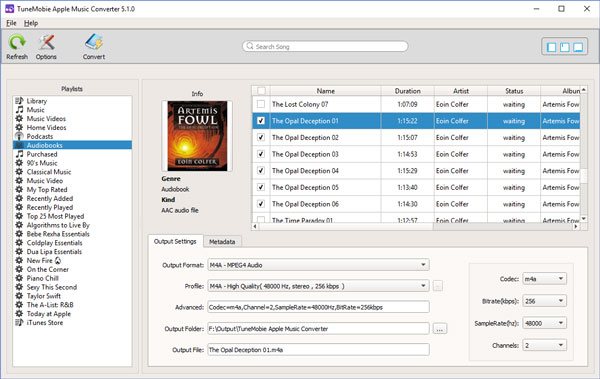Uncheck The Opal Deception 05 checkbox
The width and height of the screenshot is (600, 379).
[261, 188]
